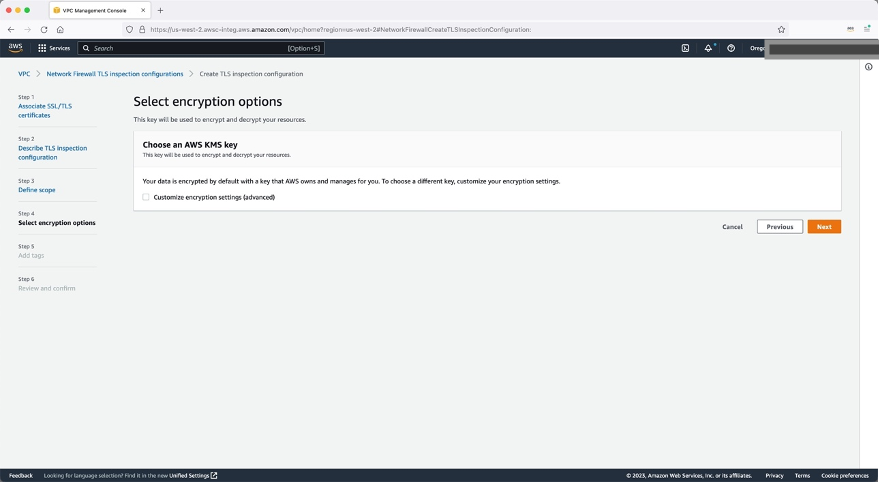Go to Step 2 Describe TLS inspection configuration
This screenshot has height=483, width=879.
point(53,152)
